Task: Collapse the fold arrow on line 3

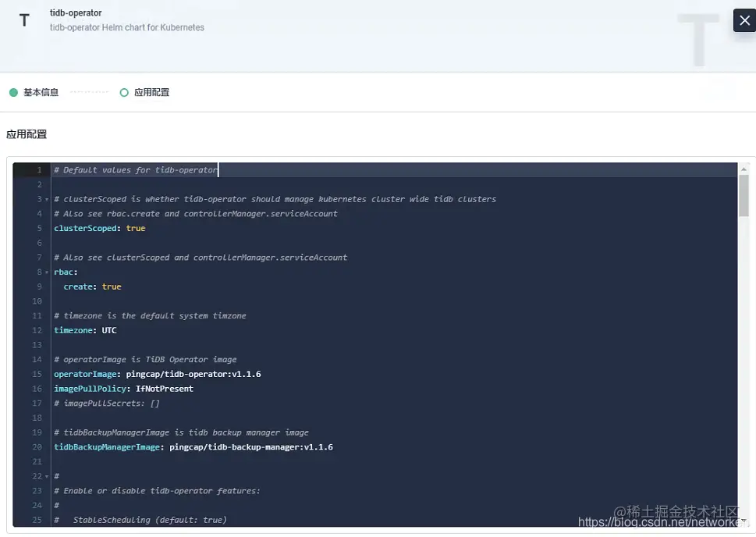Action: [47, 199]
